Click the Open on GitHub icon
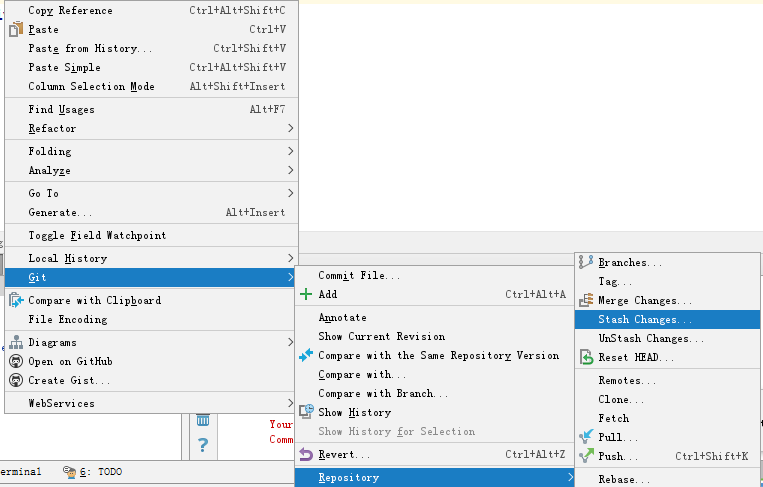Image resolution: width=763 pixels, height=487 pixels. 16,361
